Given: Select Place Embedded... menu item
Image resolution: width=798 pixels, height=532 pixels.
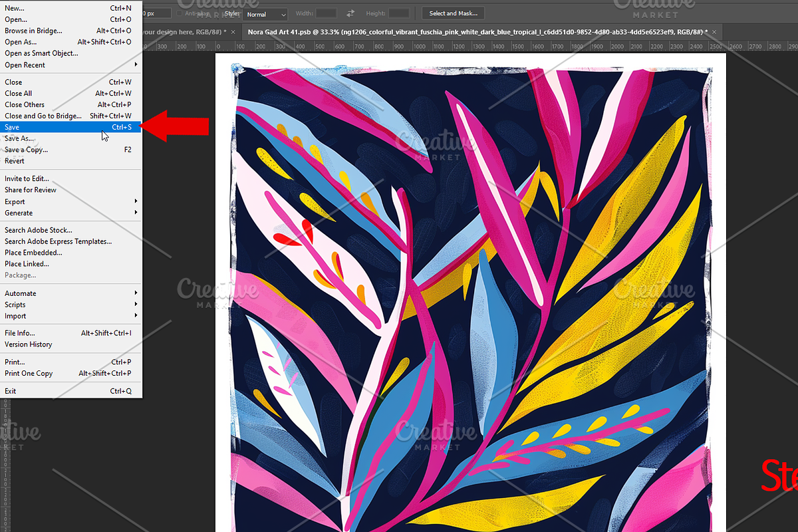Looking at the screenshot, I should 70,253.
